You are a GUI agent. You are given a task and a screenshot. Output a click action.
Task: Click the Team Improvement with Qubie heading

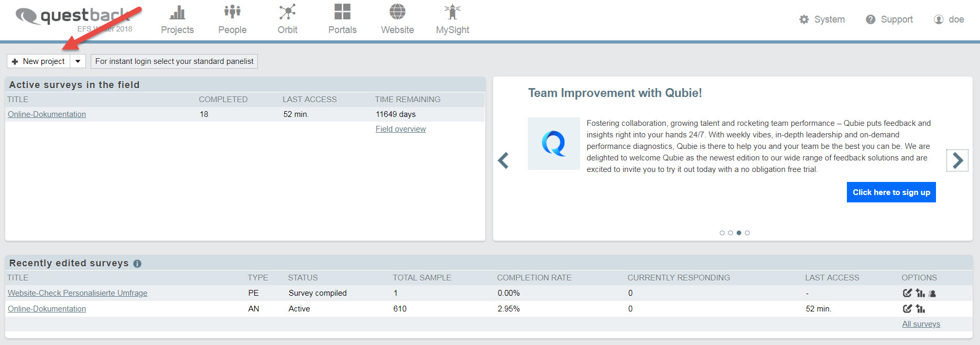click(x=615, y=93)
